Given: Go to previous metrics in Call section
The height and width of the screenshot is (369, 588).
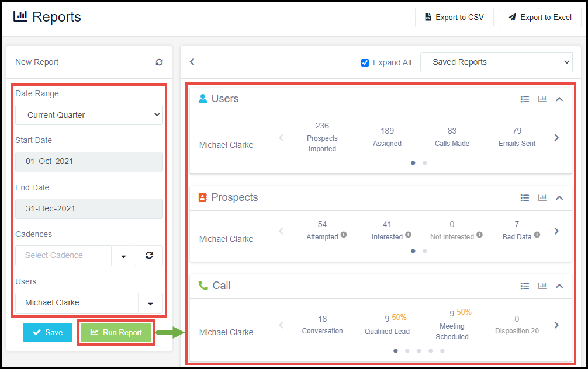Looking at the screenshot, I should tap(281, 325).
